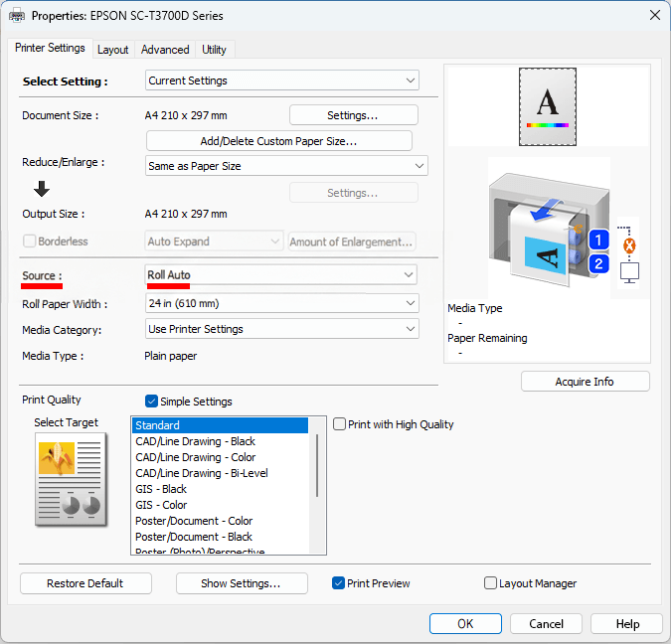671x644 pixels.
Task: Select Poster/Document - Black
Action: tap(220, 537)
